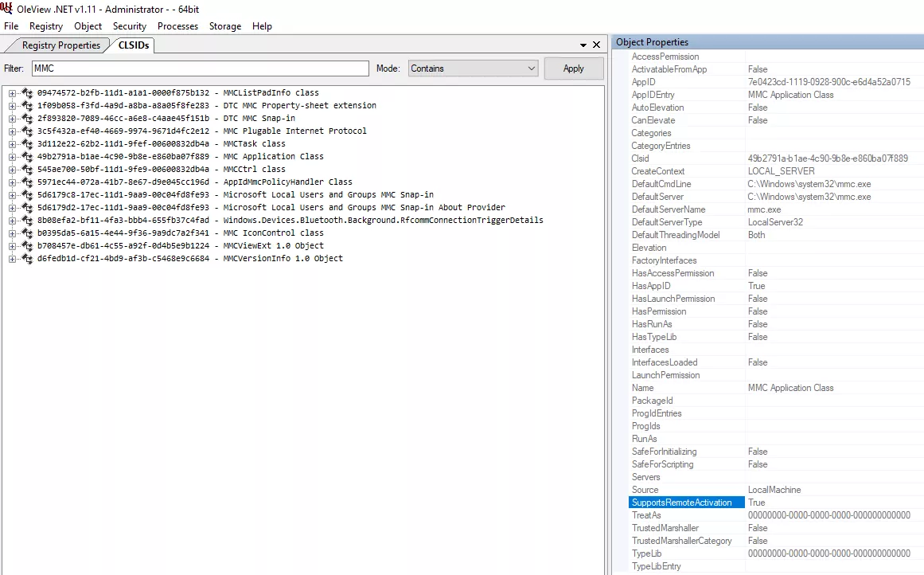
Task: Click the COM icon beside MMCVersionInfo 1.0 Object
Action: 27,258
